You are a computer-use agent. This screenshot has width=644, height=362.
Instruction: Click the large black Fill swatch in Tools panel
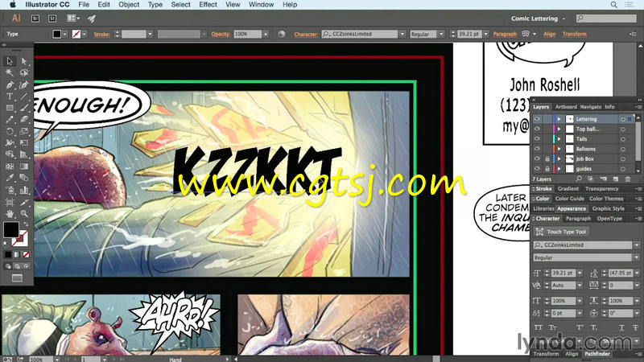11,229
